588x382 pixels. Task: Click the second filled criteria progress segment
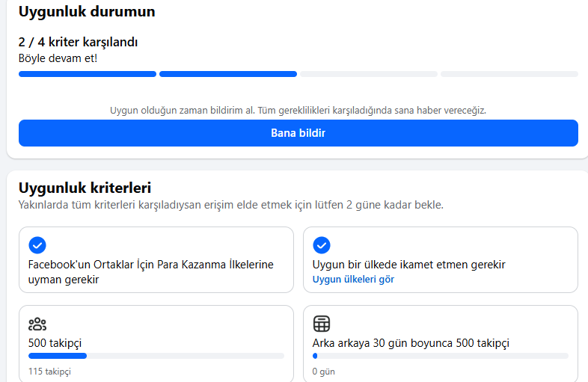pos(228,74)
